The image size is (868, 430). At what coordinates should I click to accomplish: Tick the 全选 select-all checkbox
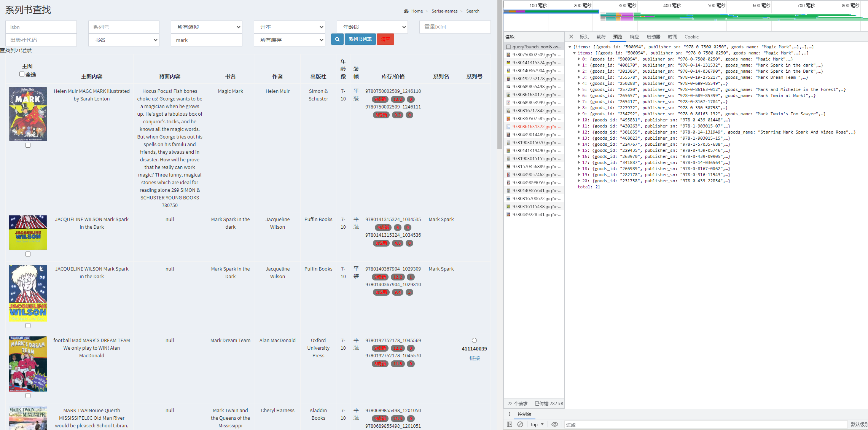[x=22, y=74]
